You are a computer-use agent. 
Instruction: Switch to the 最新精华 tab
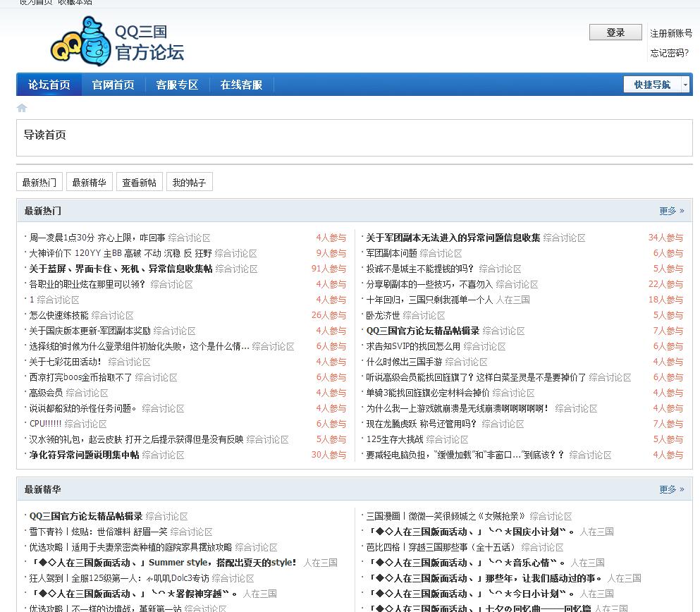click(90, 182)
